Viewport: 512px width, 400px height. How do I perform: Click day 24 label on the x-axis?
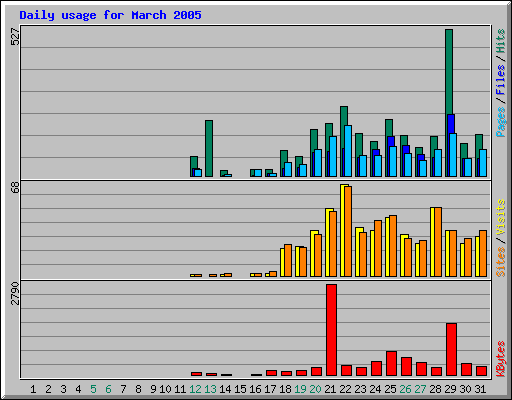(x=375, y=389)
